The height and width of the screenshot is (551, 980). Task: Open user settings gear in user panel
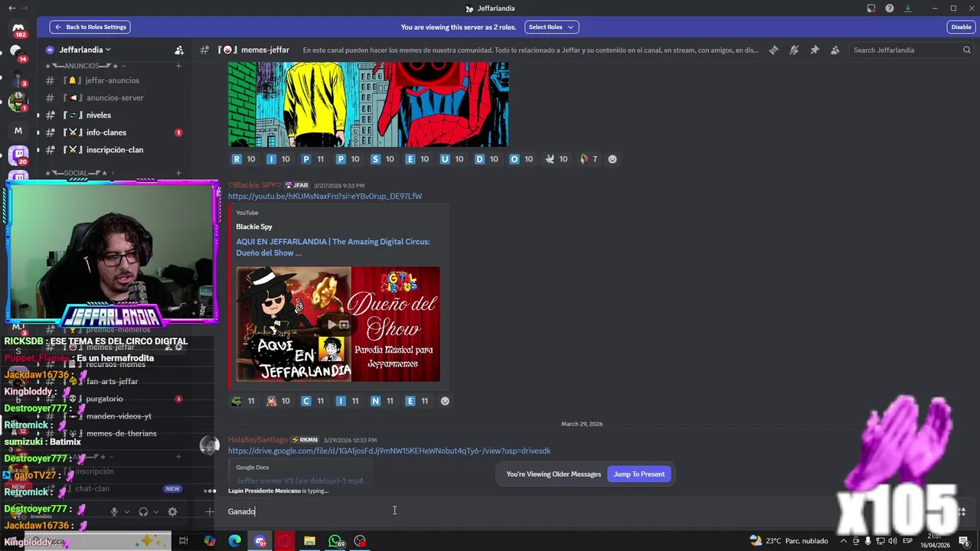tap(172, 511)
